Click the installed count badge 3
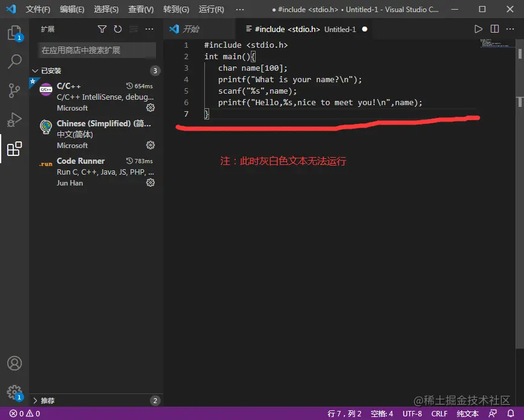524x420 pixels. 155,71
